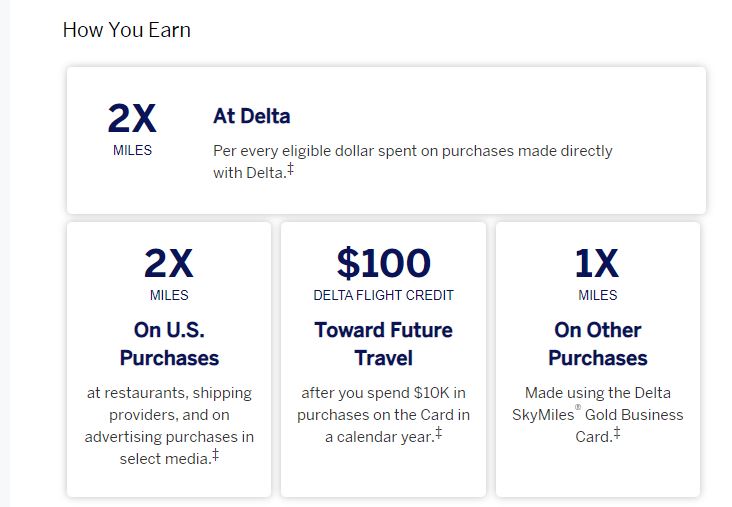Click the dagger after 'a calendar year.'
The width and height of the screenshot is (732, 507).
[438, 434]
